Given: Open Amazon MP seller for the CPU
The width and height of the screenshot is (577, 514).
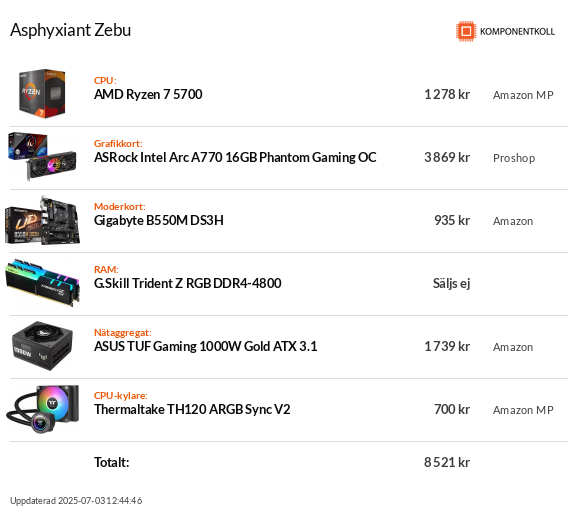Looking at the screenshot, I should tap(523, 95).
